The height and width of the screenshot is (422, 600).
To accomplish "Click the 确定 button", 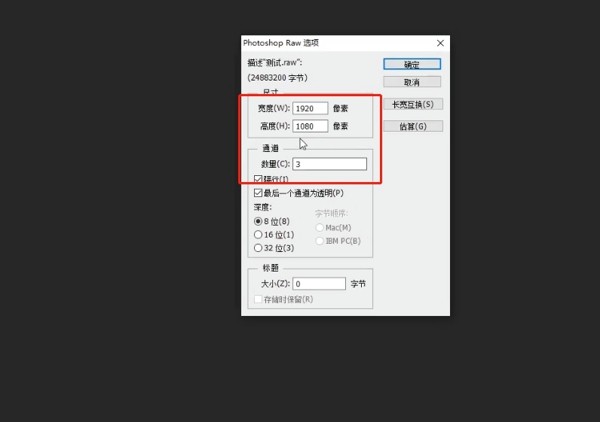I will [x=412, y=64].
